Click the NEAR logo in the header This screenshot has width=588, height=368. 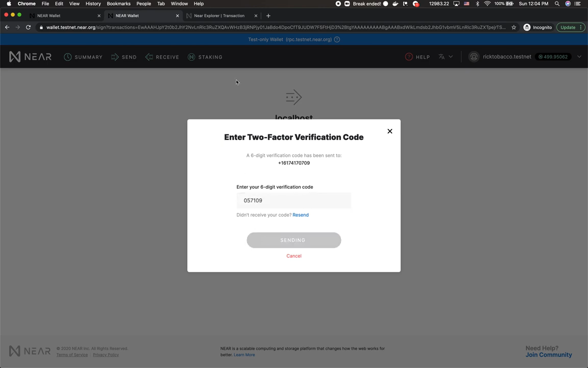click(x=30, y=57)
